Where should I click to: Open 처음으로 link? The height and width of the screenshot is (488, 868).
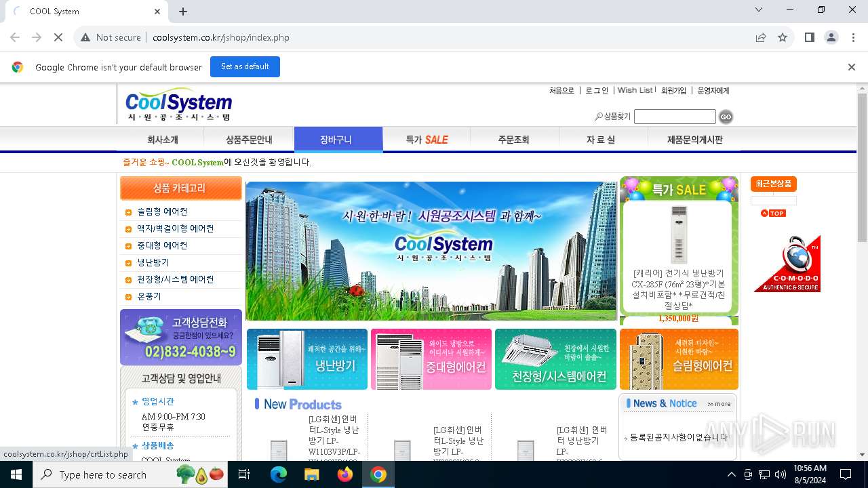click(561, 90)
